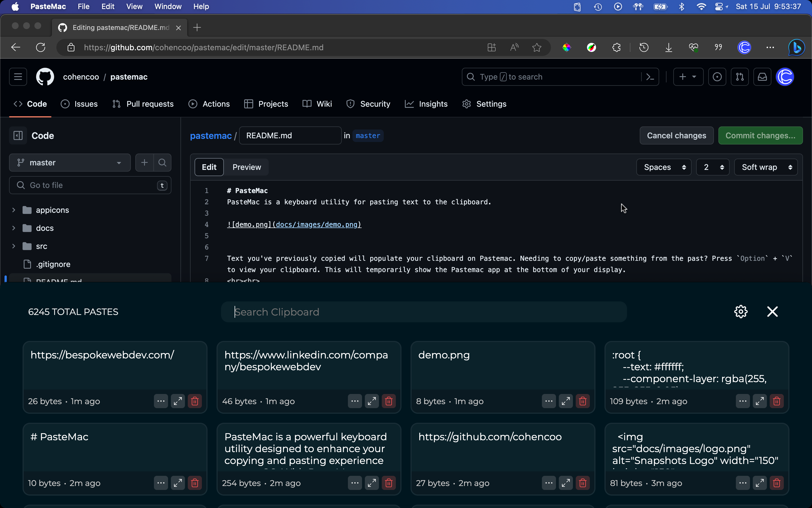Screen dimensions: 812x508
Task: Open more options for demo.png paste
Action: pyautogui.click(x=549, y=401)
